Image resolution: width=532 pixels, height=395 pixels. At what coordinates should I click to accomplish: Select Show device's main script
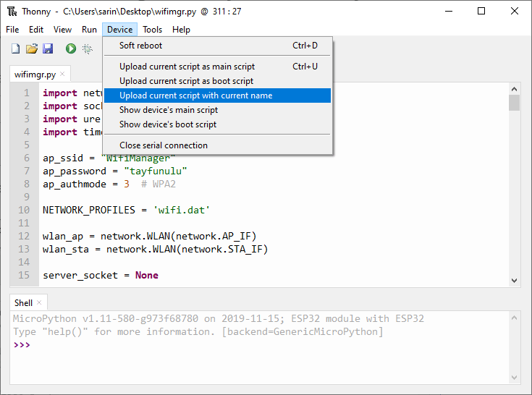click(217, 110)
